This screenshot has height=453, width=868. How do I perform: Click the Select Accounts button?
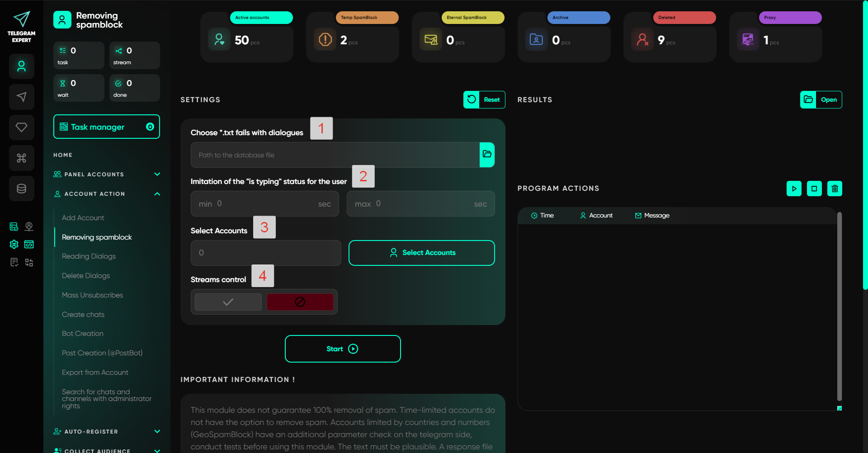pyautogui.click(x=421, y=253)
